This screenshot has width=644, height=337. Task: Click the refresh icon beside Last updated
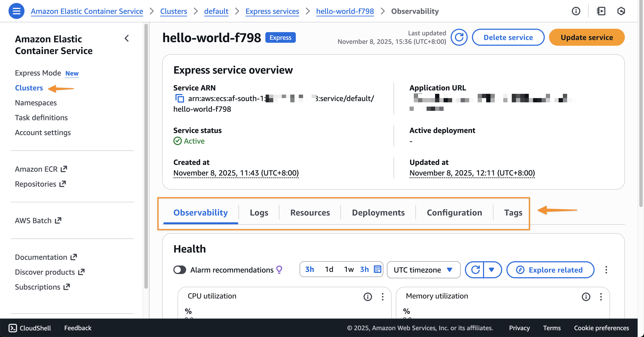coord(459,37)
